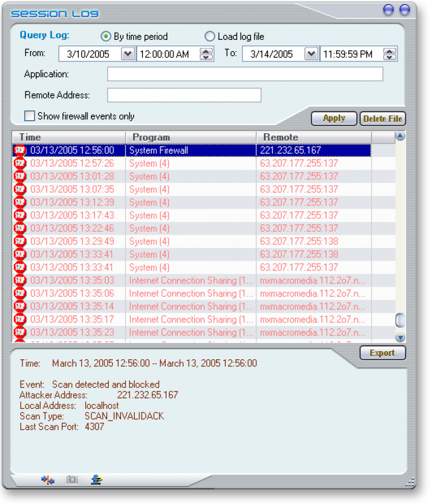Click the Apply button
Image resolution: width=432 pixels, height=504 pixels.
[x=334, y=119]
